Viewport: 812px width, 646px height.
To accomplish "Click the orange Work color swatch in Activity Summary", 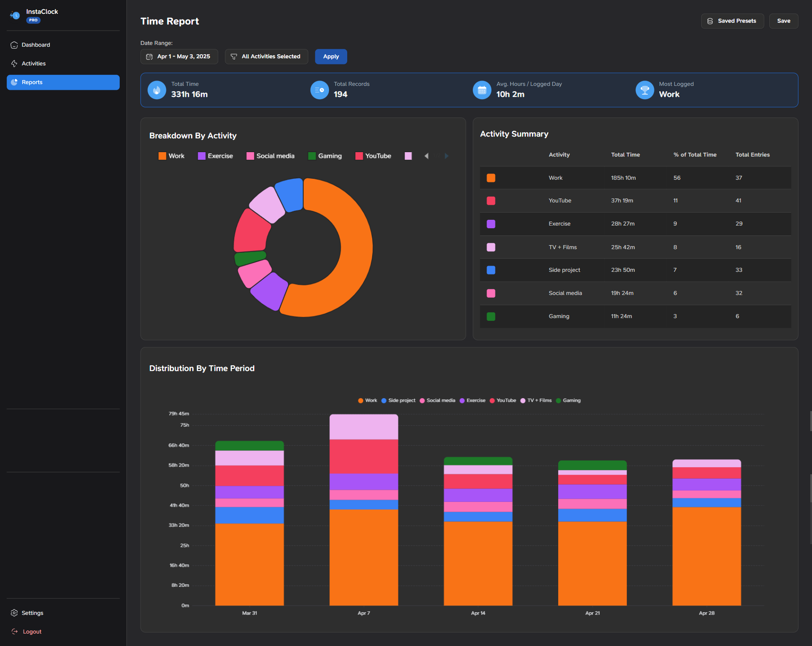I will coord(491,178).
